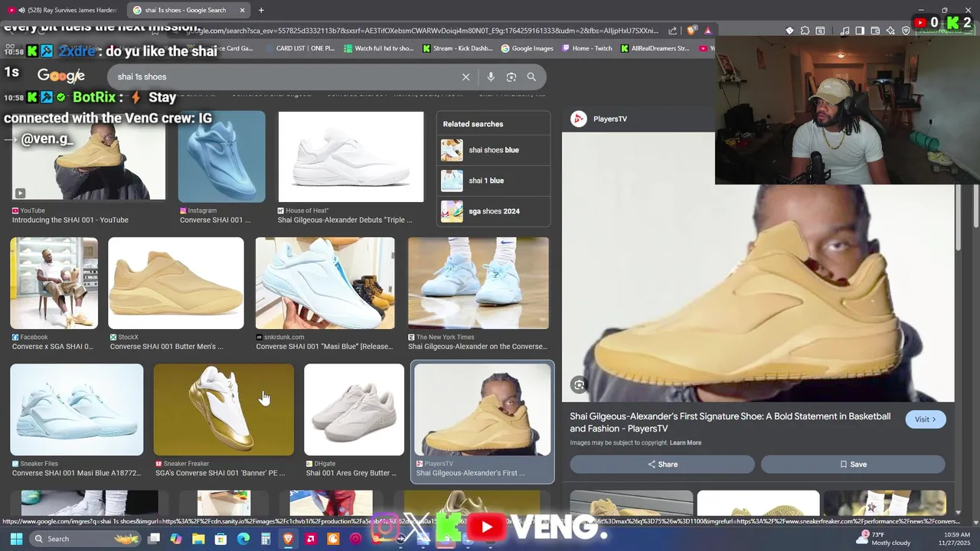
Task: Open the AMD Software taskbar icon
Action: point(311,539)
